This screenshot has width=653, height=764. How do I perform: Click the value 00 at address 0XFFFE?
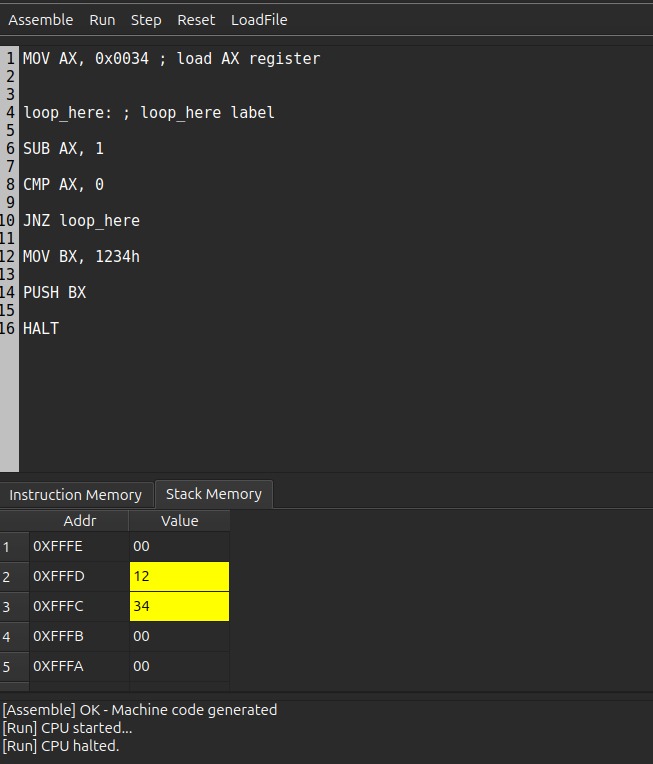179,546
